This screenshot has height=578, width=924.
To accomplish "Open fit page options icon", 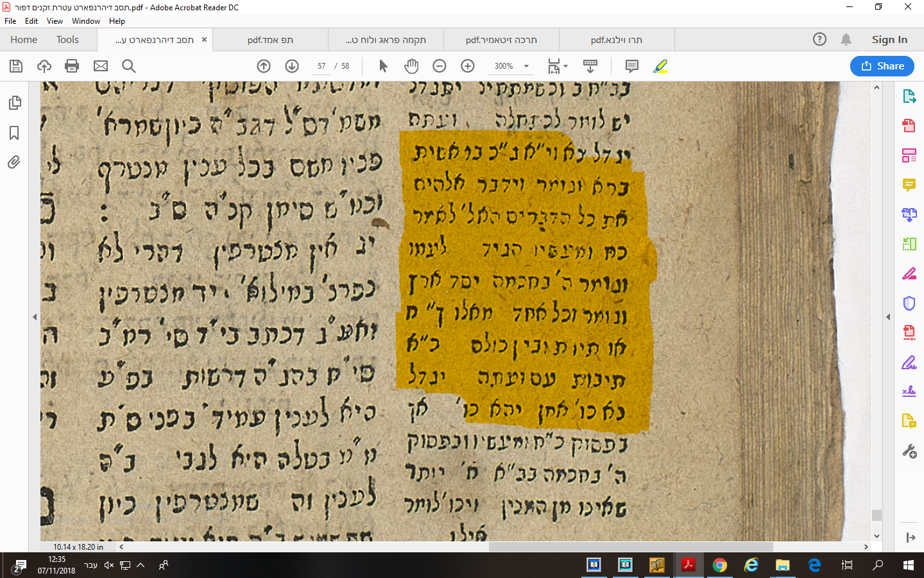I will 554,66.
